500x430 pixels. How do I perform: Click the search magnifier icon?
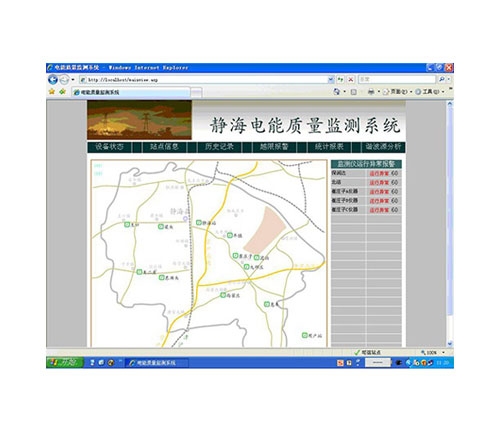coord(441,79)
